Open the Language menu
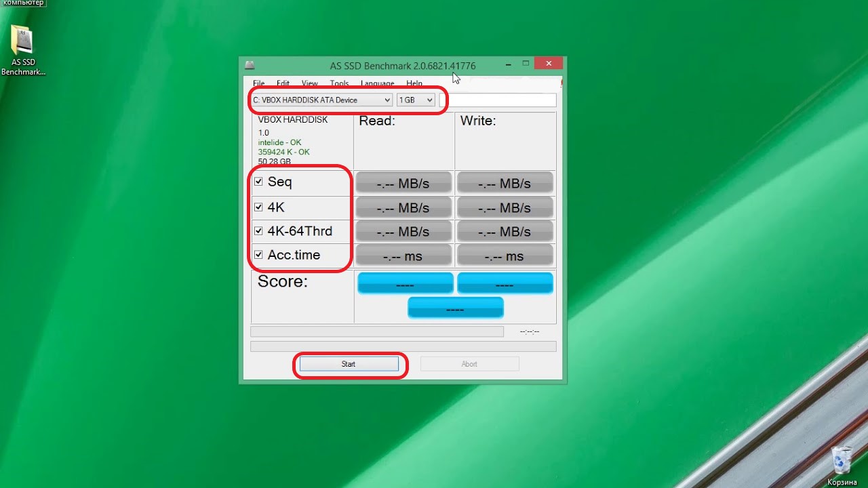Image resolution: width=868 pixels, height=488 pixels. pyautogui.click(x=377, y=83)
